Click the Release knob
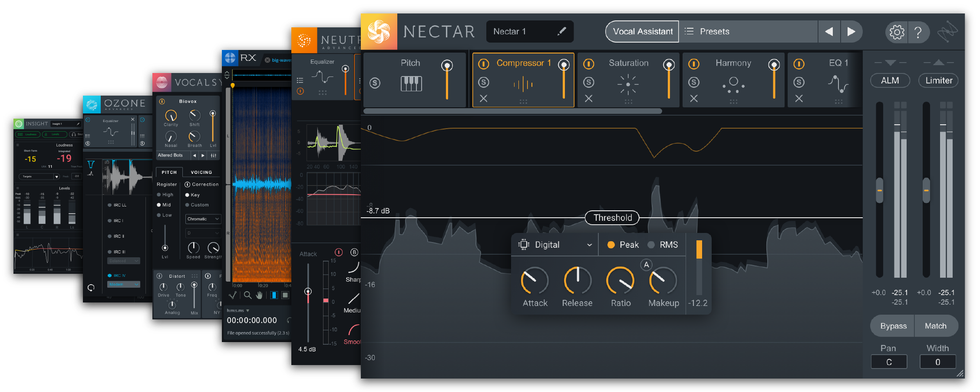This screenshot has height=392, width=980. click(x=577, y=281)
